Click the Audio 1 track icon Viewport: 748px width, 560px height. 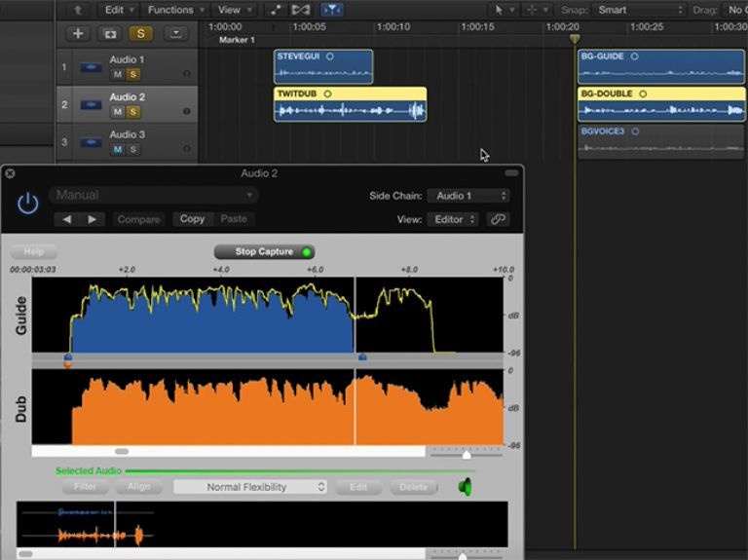click(91, 67)
